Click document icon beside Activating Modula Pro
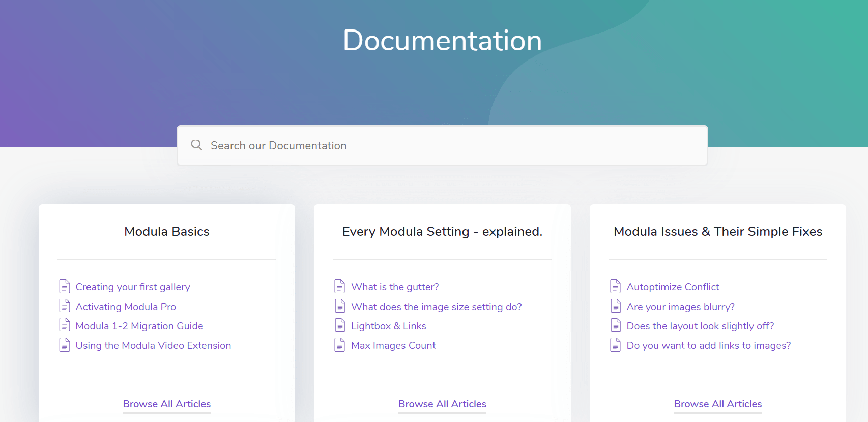Image resolution: width=868 pixels, height=422 pixels. click(x=65, y=306)
